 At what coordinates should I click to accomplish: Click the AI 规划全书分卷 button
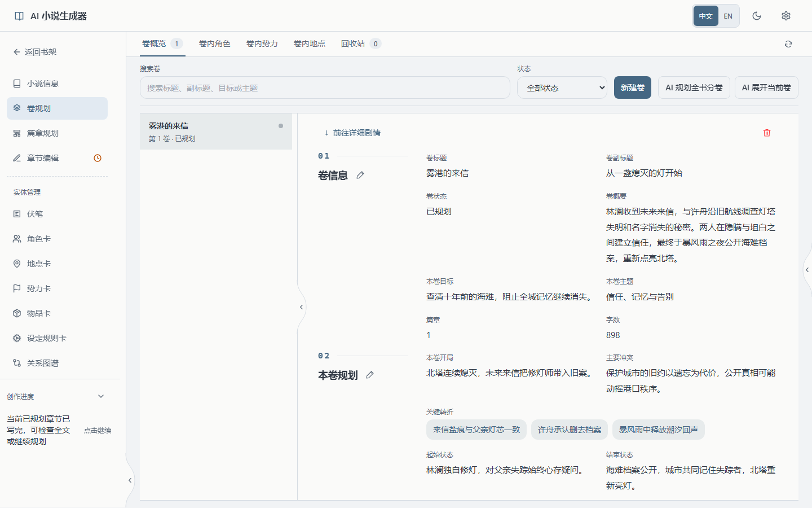click(x=694, y=87)
